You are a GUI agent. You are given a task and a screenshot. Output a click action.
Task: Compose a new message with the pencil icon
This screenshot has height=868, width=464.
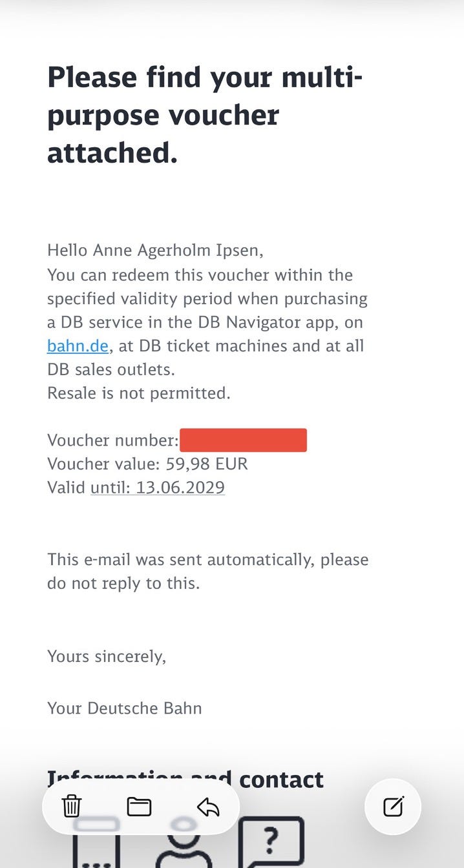coord(393,807)
